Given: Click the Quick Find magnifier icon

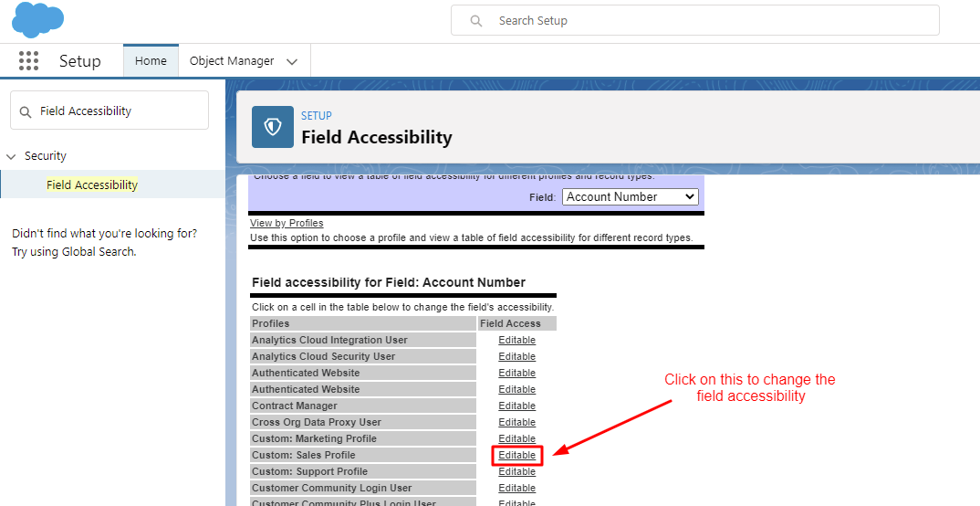Looking at the screenshot, I should point(26,112).
